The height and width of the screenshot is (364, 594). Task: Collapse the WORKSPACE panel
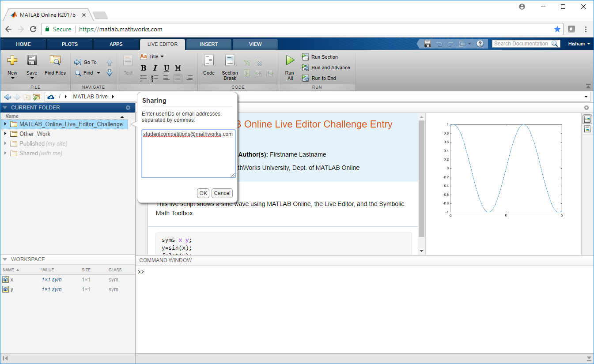[x=5, y=259]
